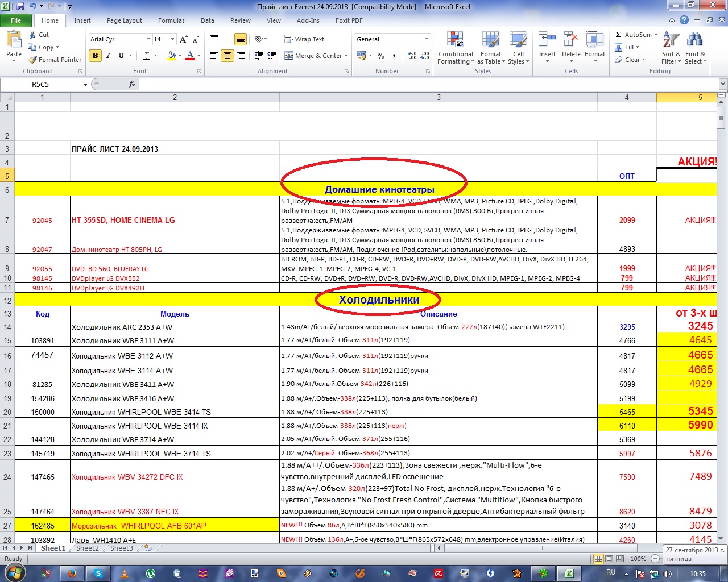Image resolution: width=728 pixels, height=582 pixels.
Task: Apply percent style to the cell
Action: tap(380, 56)
